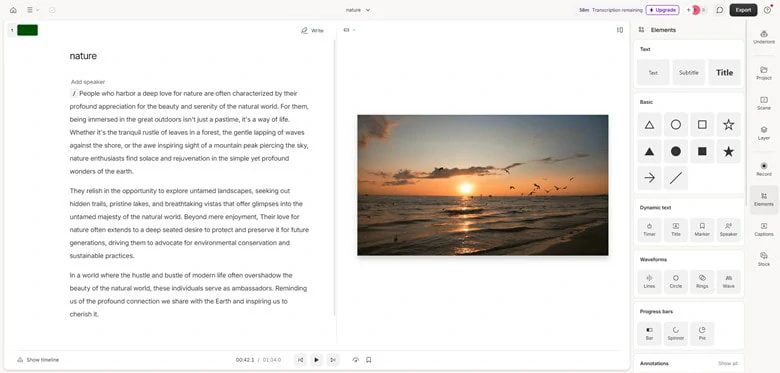Insert the outlined star shape

(x=728, y=125)
